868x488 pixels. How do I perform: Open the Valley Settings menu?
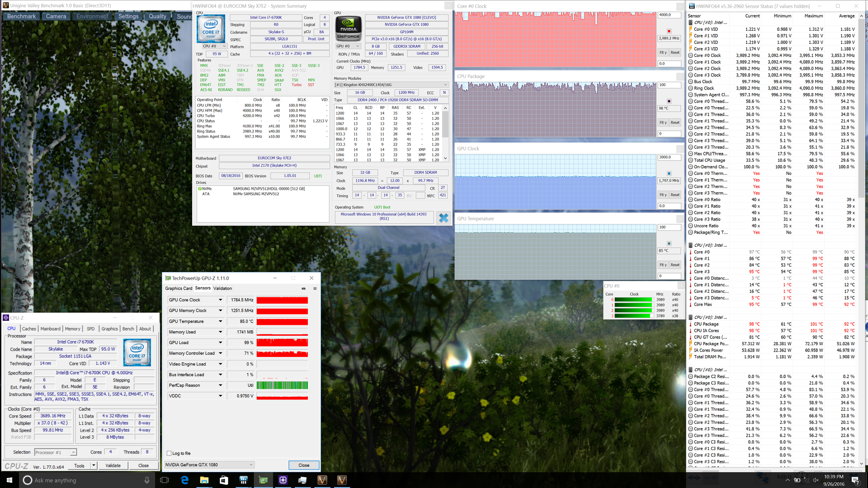[128, 16]
